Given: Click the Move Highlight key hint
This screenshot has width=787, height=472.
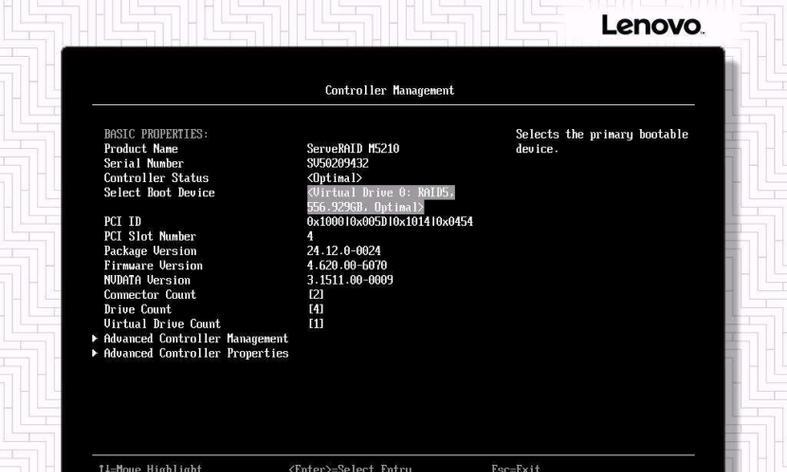Looking at the screenshot, I should 150,467.
